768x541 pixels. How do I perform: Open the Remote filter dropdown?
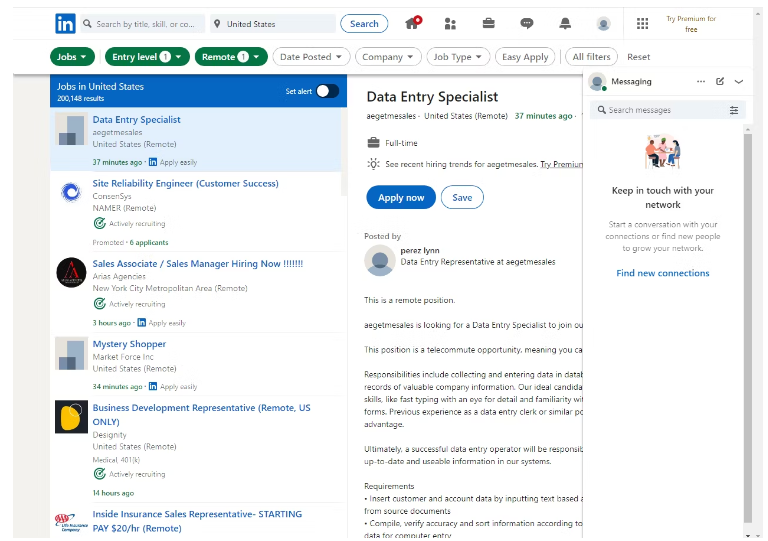point(231,57)
